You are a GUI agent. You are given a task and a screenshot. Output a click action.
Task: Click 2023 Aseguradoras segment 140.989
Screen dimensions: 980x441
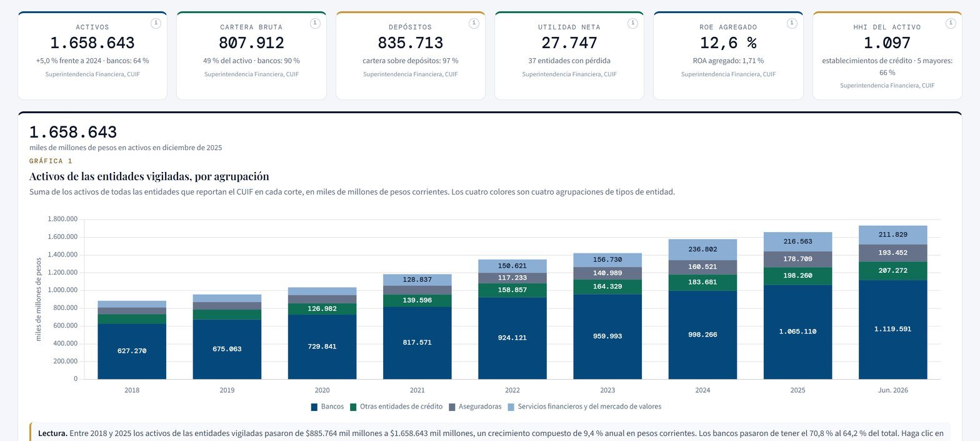[x=607, y=273]
